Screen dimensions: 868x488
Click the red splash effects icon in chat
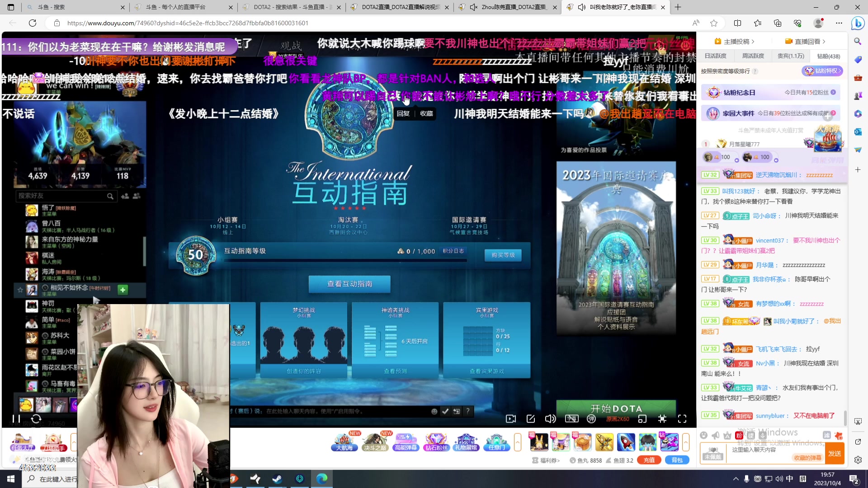[839, 435]
